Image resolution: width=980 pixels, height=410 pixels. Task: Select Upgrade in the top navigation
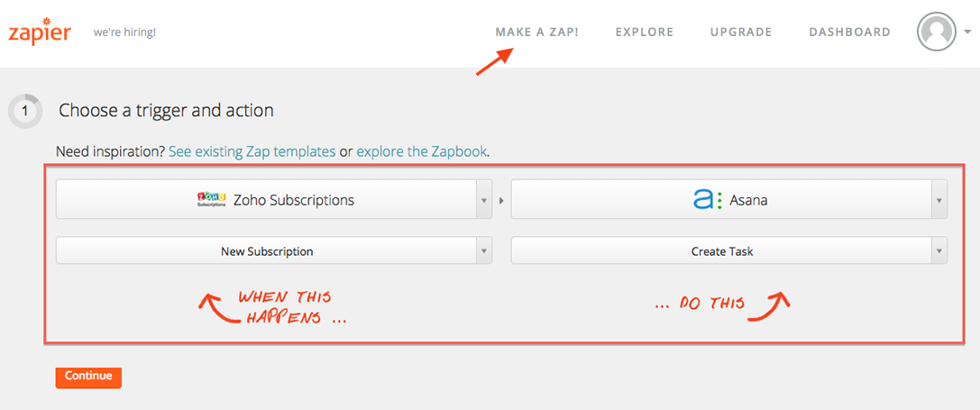(x=741, y=32)
